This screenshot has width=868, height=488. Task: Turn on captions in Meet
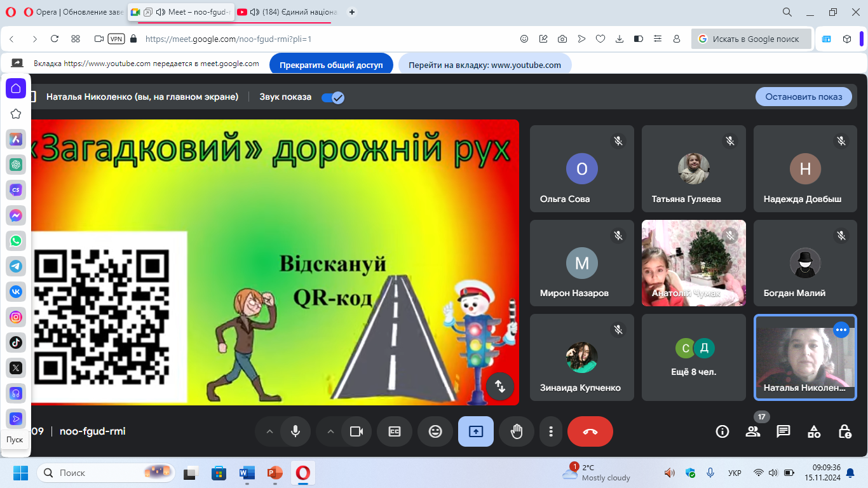pos(395,431)
